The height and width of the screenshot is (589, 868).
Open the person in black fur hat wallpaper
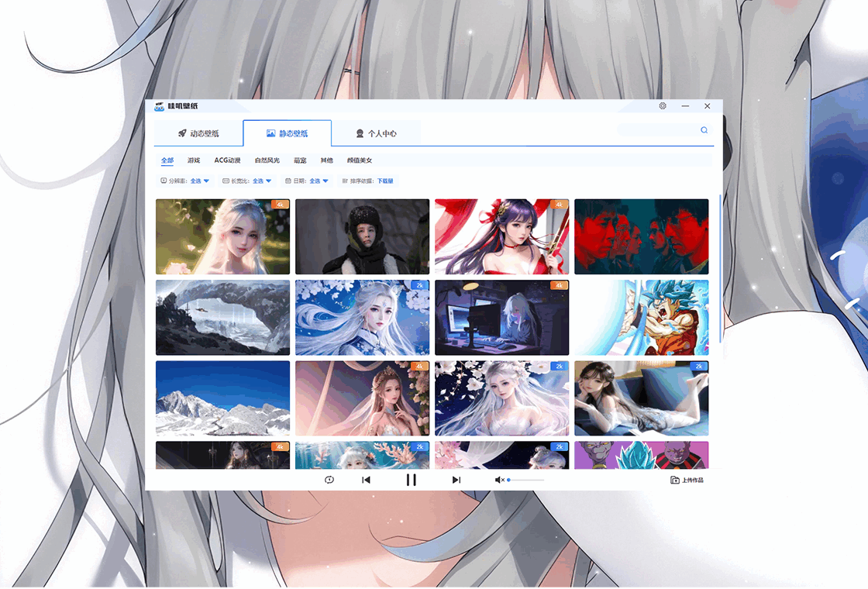click(362, 237)
